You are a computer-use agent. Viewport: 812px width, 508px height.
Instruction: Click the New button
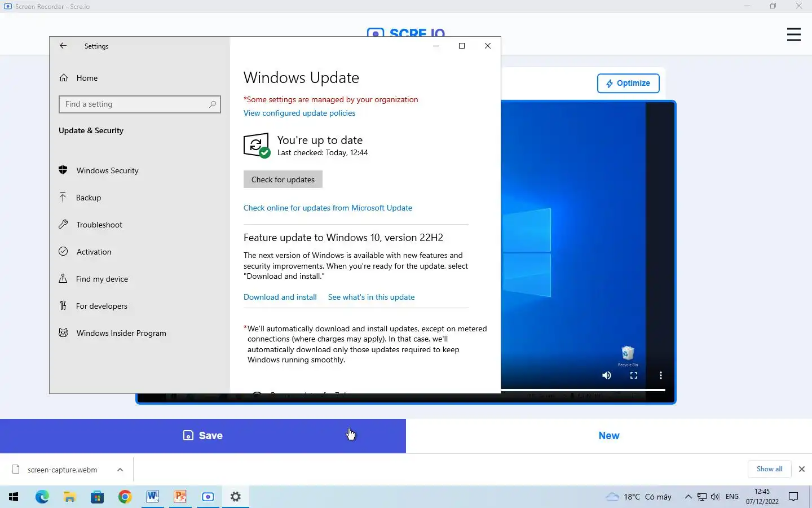609,436
